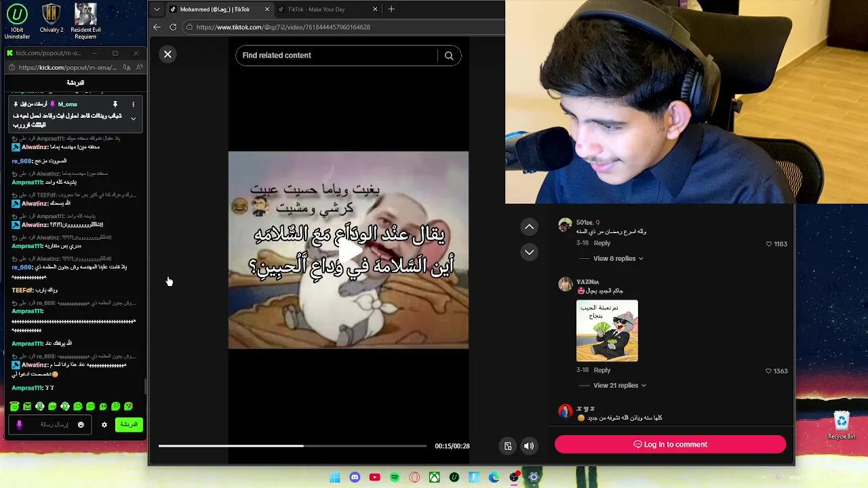Close the TikTok - Make Your Day tab
868x488 pixels.
coord(375,9)
